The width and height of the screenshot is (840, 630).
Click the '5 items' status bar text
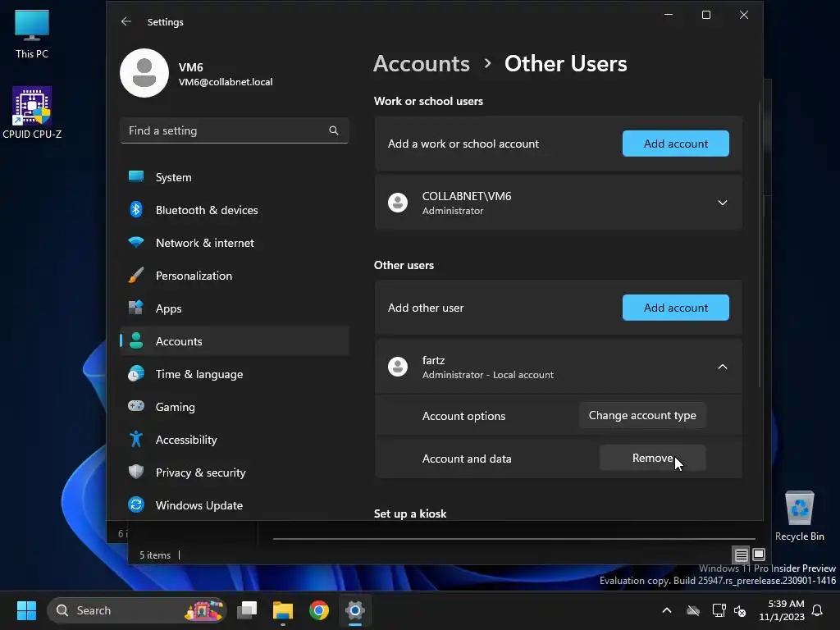(155, 555)
